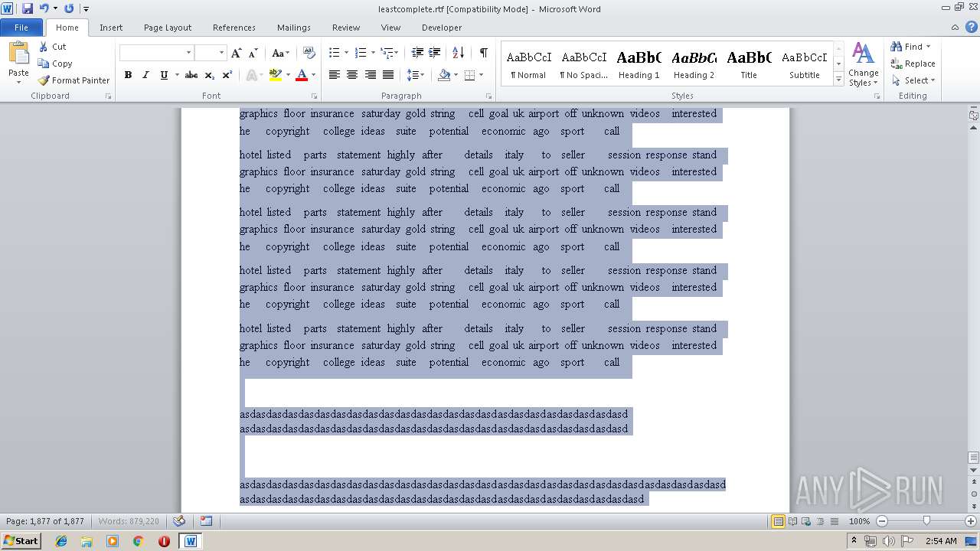Switch to Full Screen Reading view

[792, 521]
